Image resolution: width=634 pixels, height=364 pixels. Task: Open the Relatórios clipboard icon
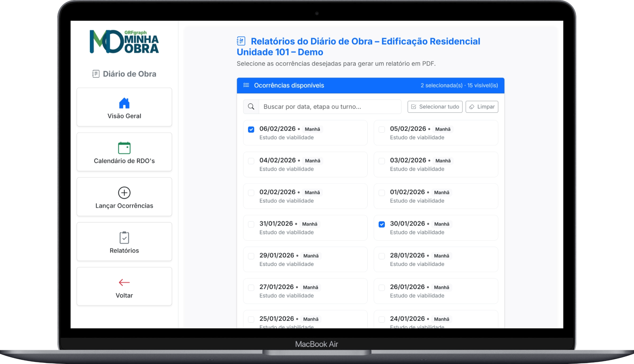124,238
